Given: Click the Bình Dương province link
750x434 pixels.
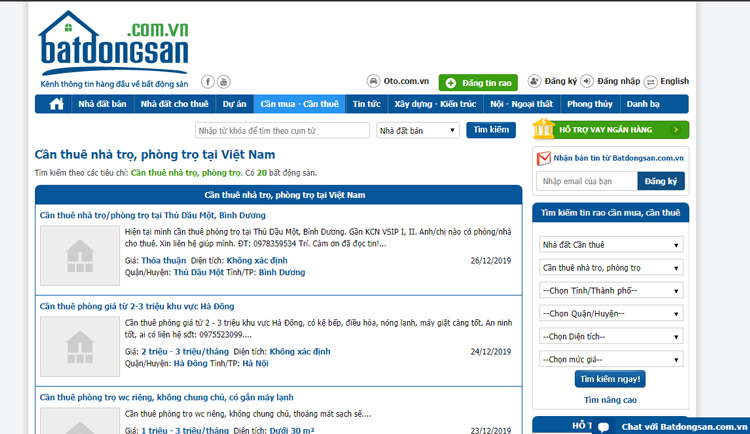Looking at the screenshot, I should [282, 272].
